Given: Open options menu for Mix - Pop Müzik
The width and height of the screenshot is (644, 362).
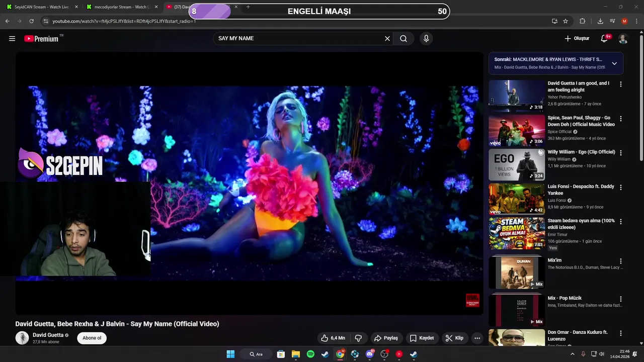Looking at the screenshot, I should (620, 299).
